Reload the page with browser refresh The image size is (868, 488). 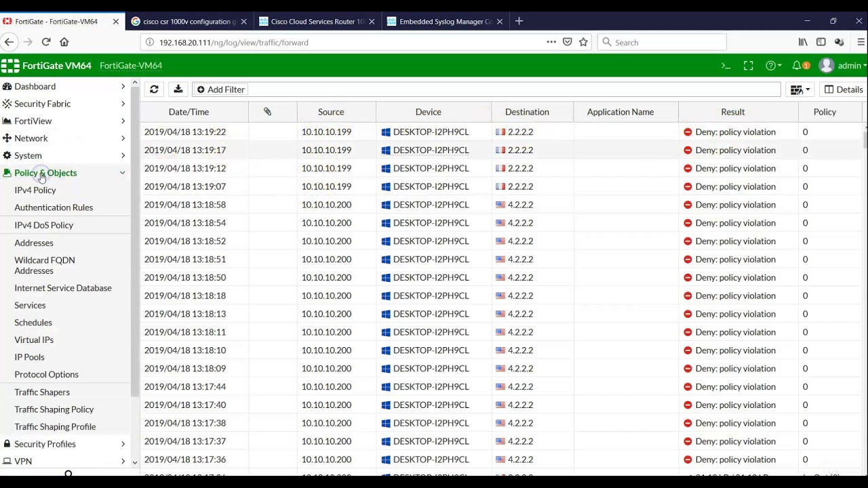tap(46, 42)
